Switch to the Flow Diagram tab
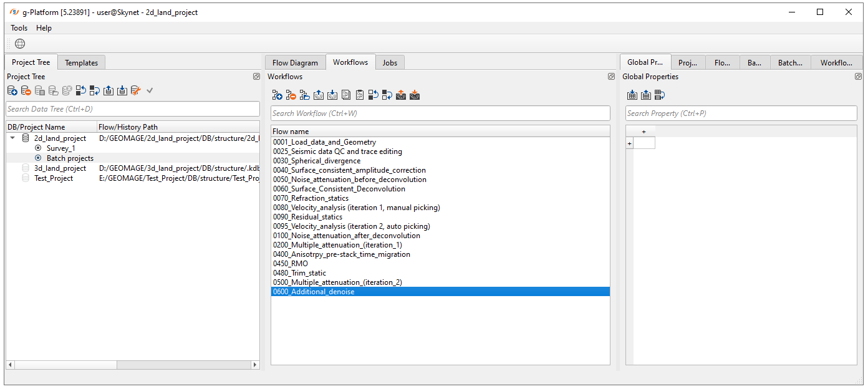The width and height of the screenshot is (868, 389). 295,62
